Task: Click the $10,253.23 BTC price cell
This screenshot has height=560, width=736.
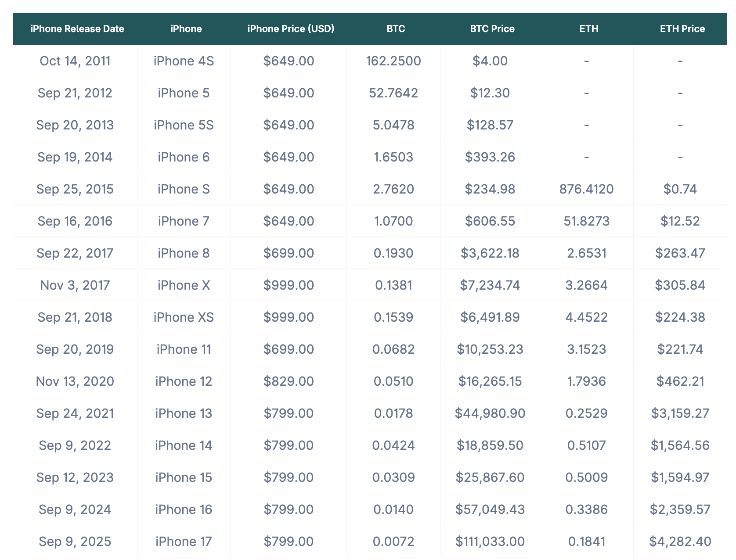Action: 490,349
